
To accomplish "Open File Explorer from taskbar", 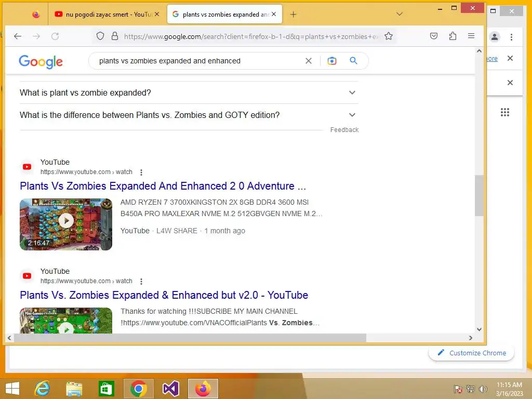I will click(74, 389).
